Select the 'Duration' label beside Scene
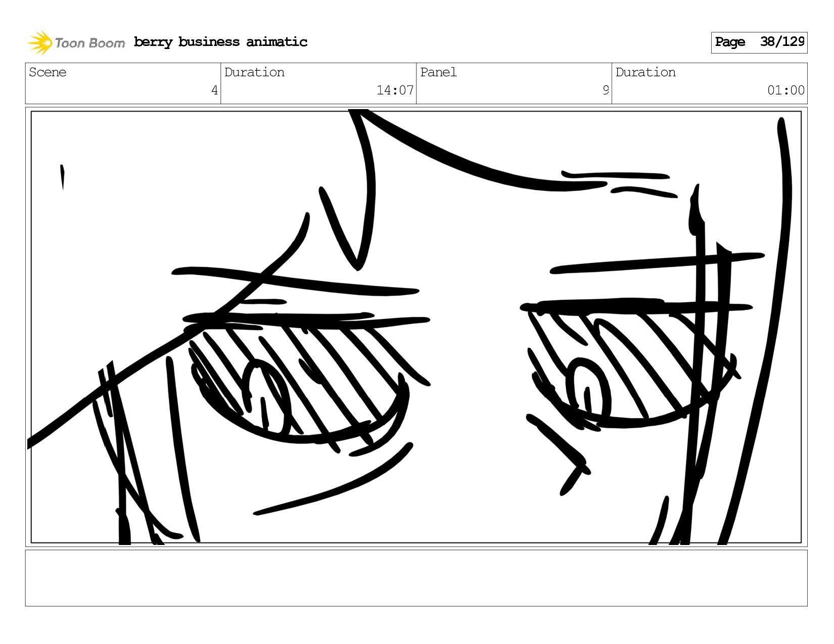This screenshot has width=834, height=644. coord(254,72)
